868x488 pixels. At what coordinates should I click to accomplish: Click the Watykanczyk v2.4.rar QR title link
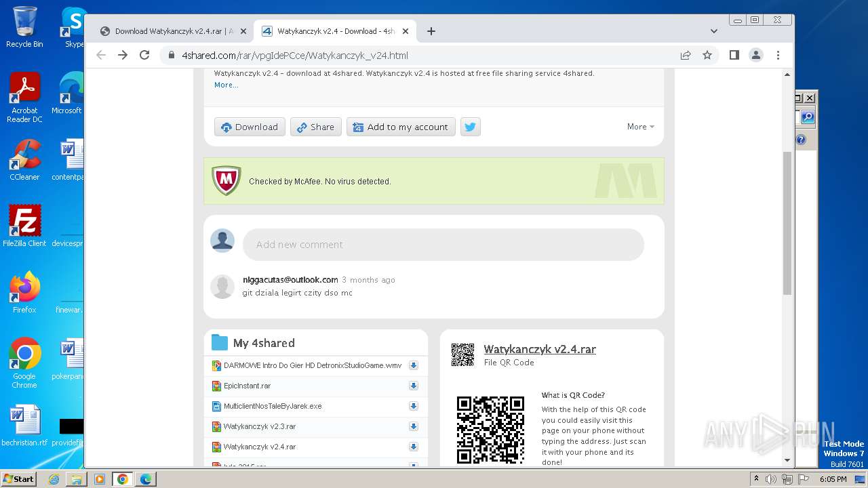(x=540, y=349)
